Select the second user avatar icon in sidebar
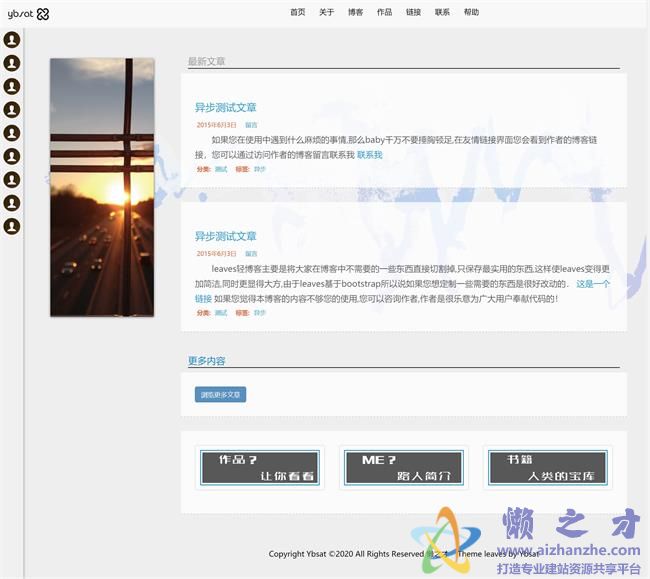Screen dimensions: 650x579 (12, 63)
